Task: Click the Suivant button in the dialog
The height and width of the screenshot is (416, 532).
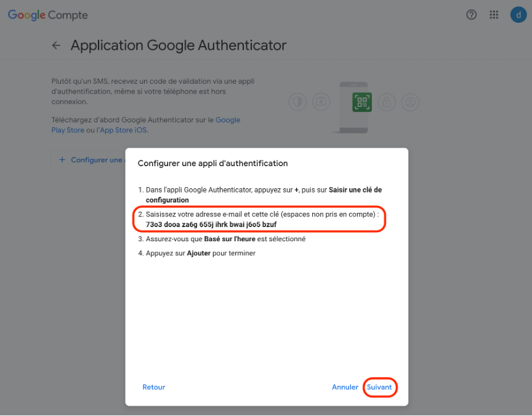Action: coord(379,387)
